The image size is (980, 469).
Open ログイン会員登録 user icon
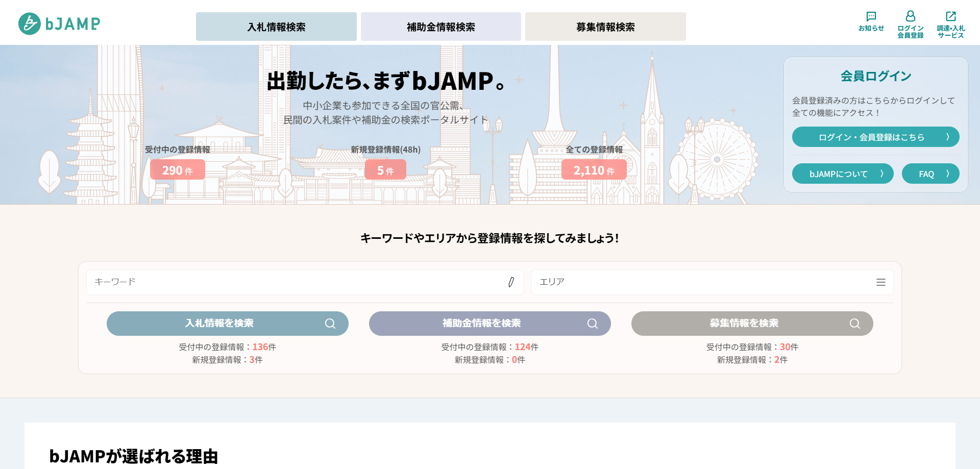(x=910, y=24)
